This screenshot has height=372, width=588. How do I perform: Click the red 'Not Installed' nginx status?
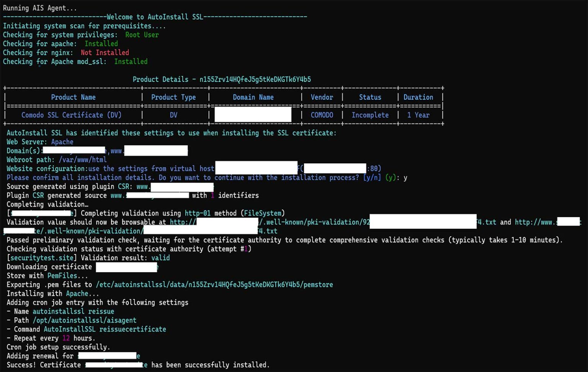tap(105, 52)
